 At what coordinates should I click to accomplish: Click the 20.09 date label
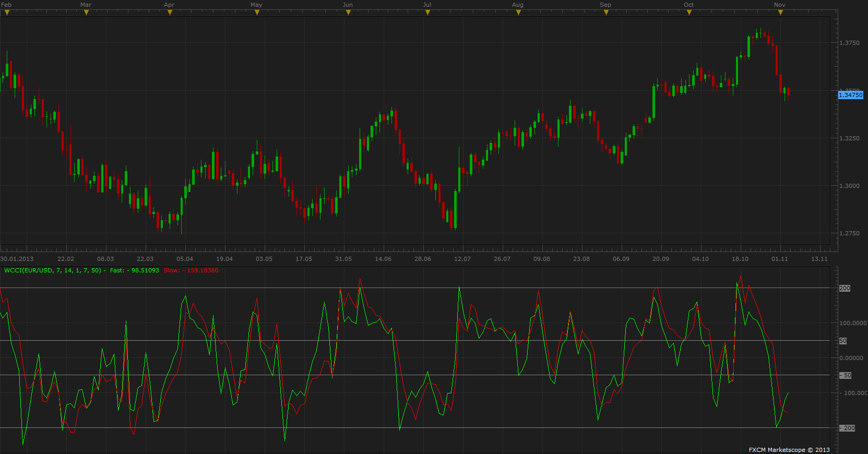tap(661, 259)
